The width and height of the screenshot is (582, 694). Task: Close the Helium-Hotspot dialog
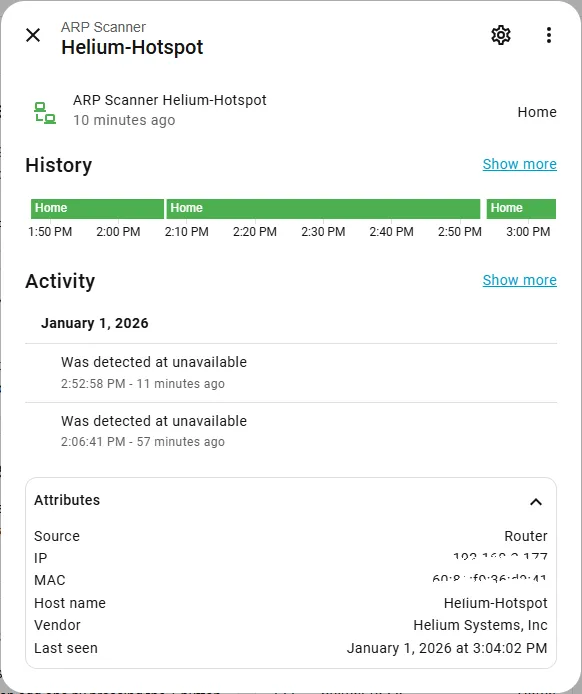pyautogui.click(x=33, y=35)
